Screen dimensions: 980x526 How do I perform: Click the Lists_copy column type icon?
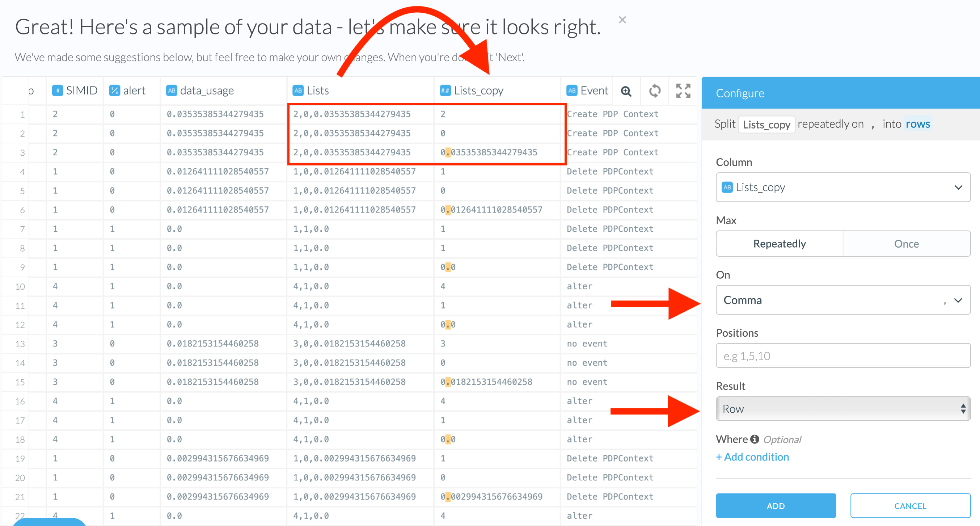(x=445, y=91)
